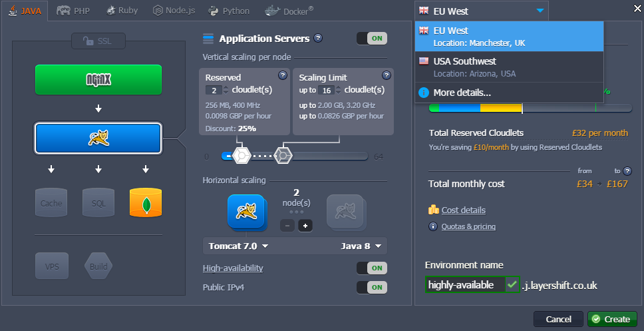644x331 pixels.
Task: Open the PHP tab
Action: (73, 11)
